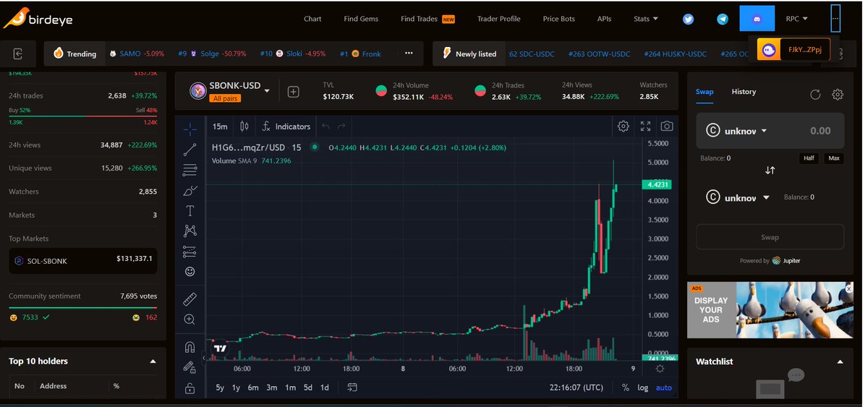Open the 15m time interval selector
This screenshot has width=868, height=407.
pyautogui.click(x=220, y=127)
